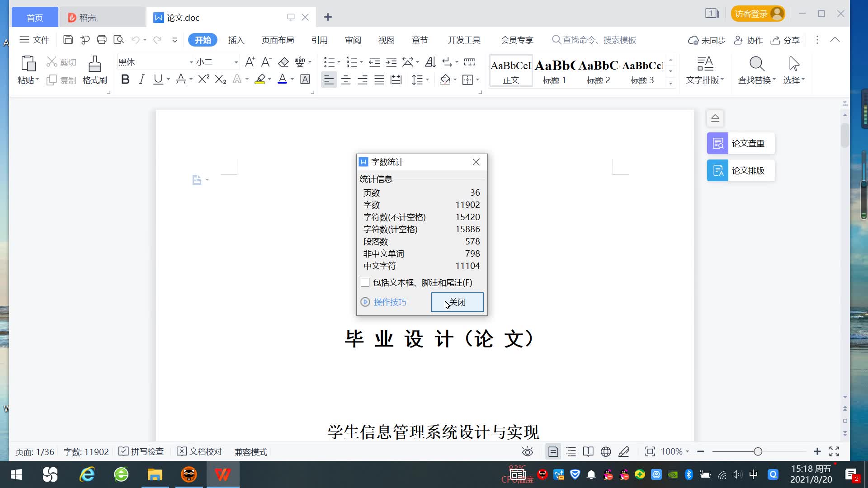Open the font name 黑体 dropdown
868x488 pixels.
(191, 62)
